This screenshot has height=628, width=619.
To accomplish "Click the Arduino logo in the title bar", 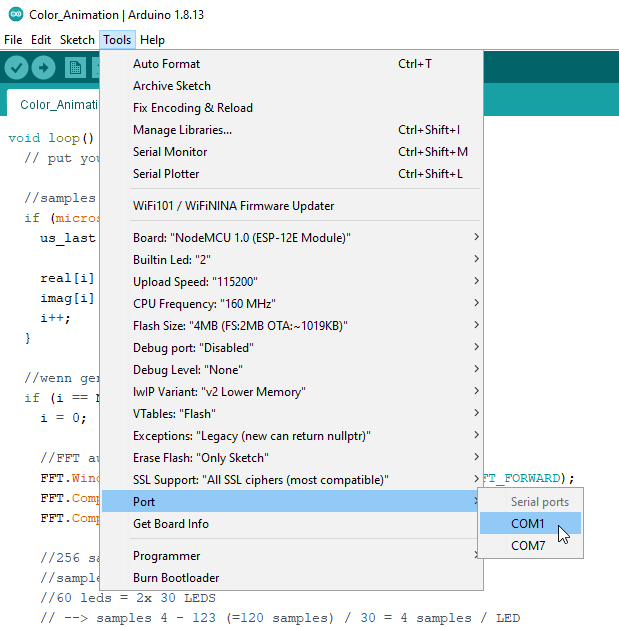I will coord(16,14).
